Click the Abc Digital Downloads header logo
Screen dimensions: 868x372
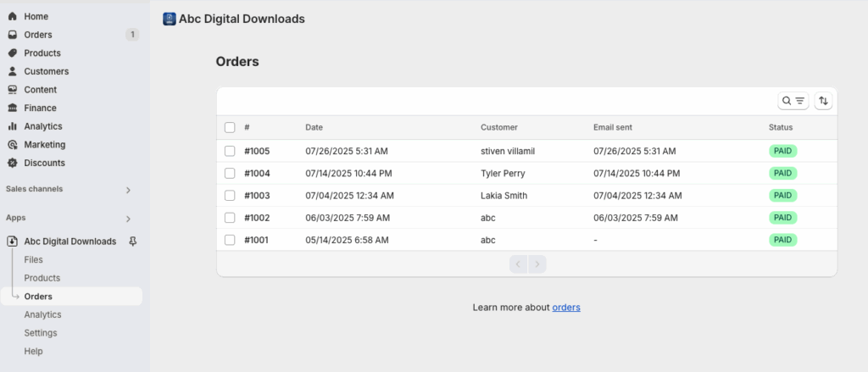170,19
